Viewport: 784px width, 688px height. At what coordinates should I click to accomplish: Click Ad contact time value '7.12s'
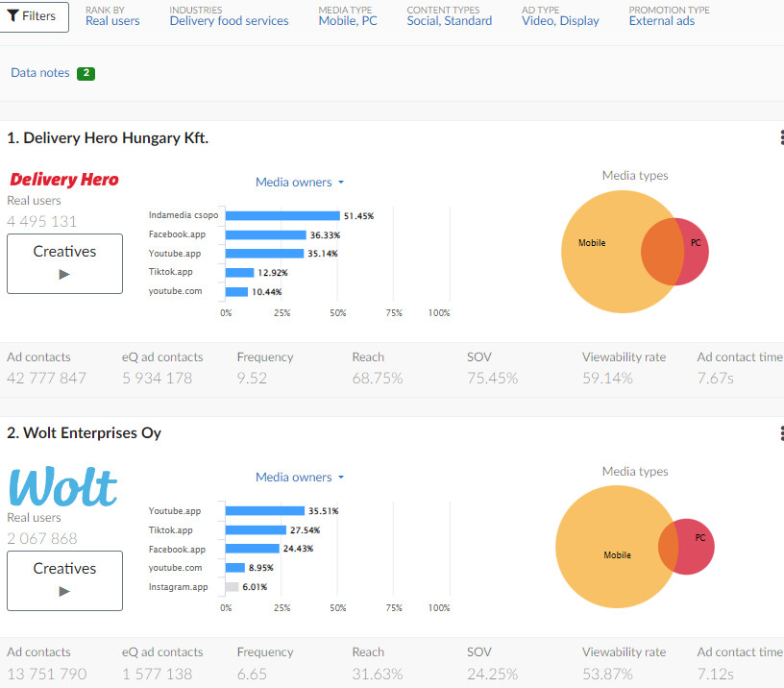click(716, 674)
